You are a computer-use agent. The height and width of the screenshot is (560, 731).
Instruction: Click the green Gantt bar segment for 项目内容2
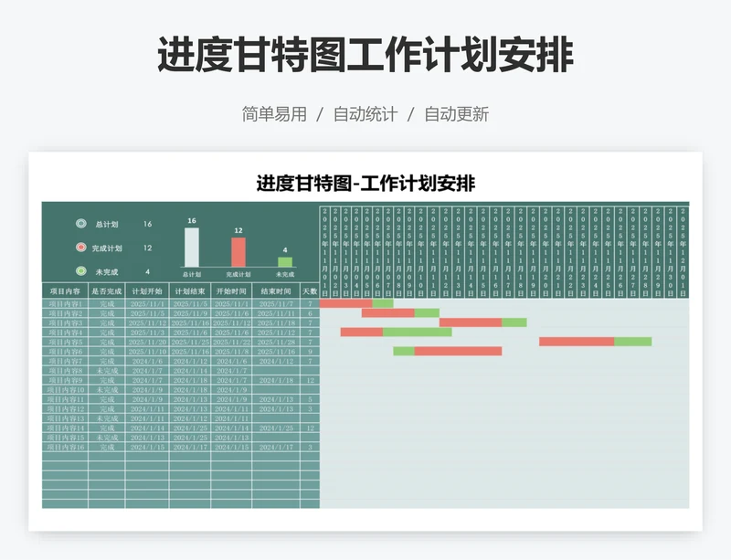click(x=427, y=312)
